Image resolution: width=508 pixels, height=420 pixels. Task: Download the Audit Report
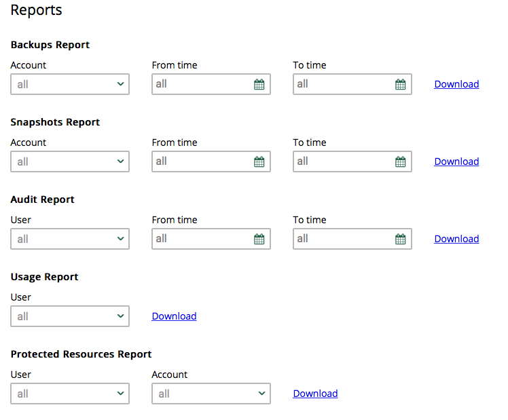456,239
